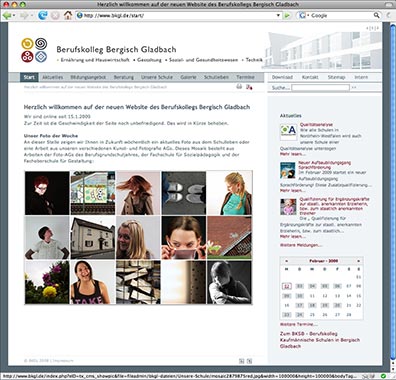Image resolution: width=396 pixels, height=380 pixels.
Task: Click the 'Herzlich willkommen' breadcrumb text
Action: click(95, 87)
